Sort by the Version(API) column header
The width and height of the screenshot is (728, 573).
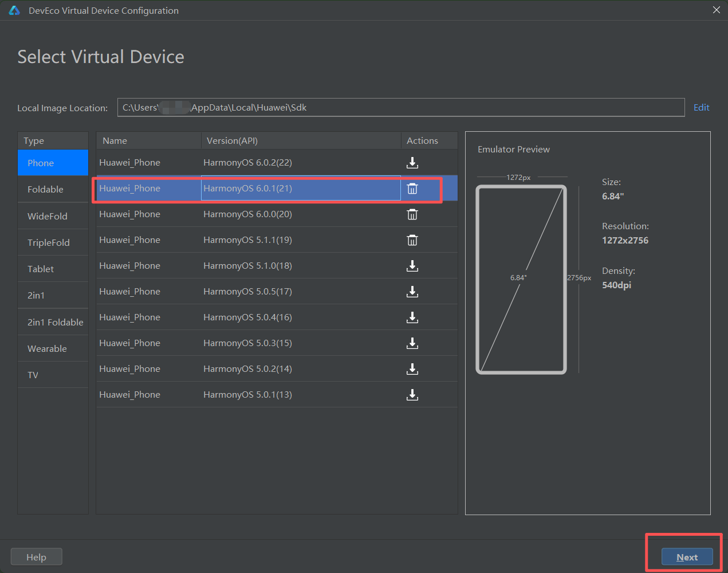(301, 140)
